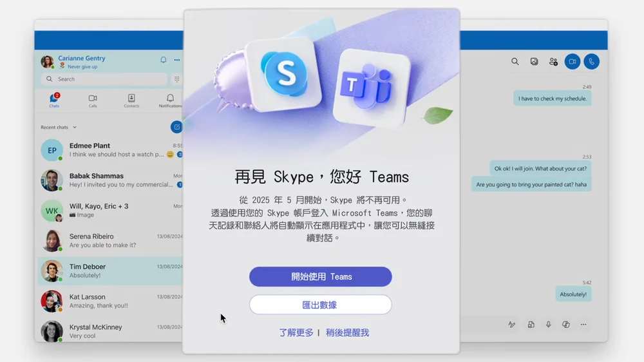The width and height of the screenshot is (644, 362).
Task: Open the chat gallery image icon
Action: point(534,61)
